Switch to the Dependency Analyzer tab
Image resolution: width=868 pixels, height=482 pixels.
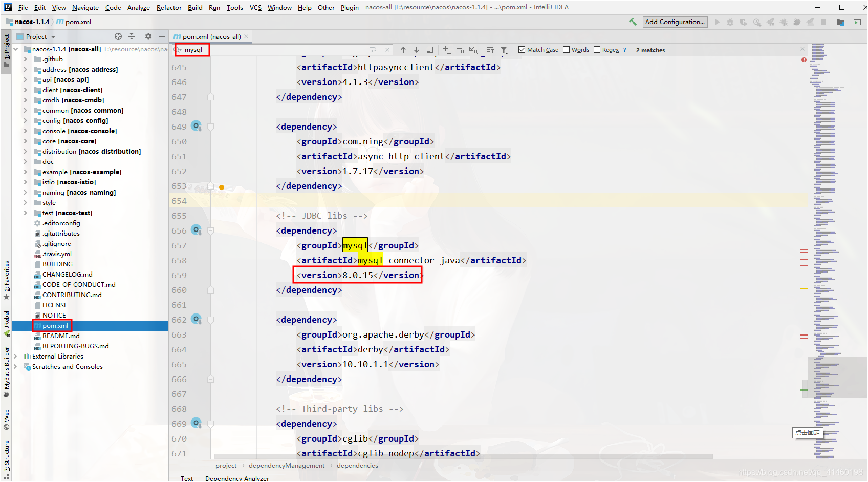[x=237, y=478]
